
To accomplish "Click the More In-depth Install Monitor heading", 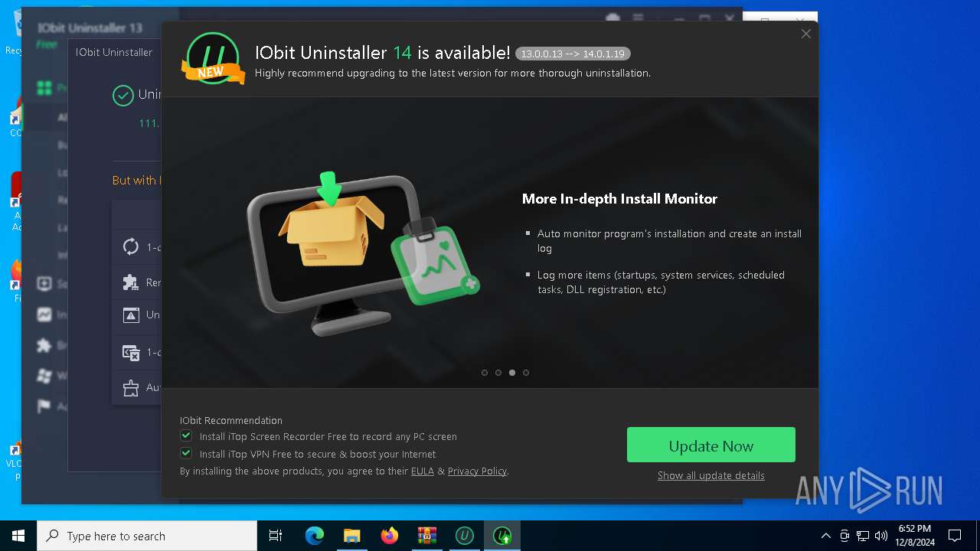I will click(x=619, y=199).
